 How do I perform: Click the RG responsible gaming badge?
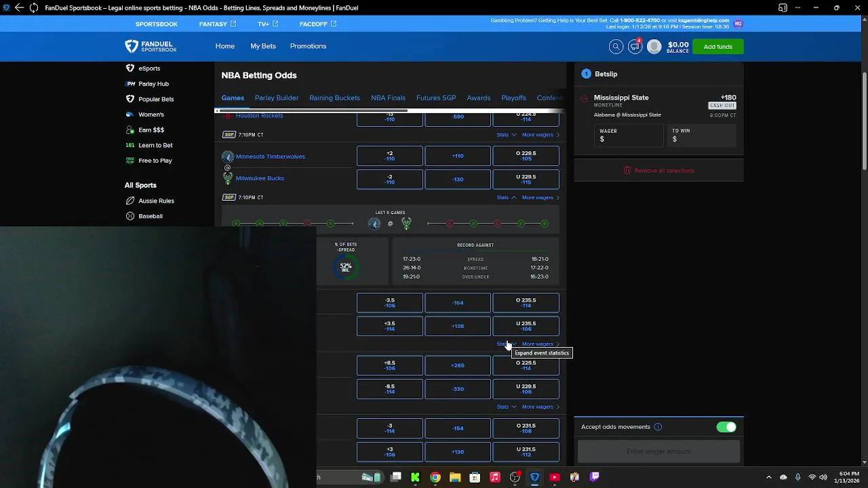coord(738,24)
